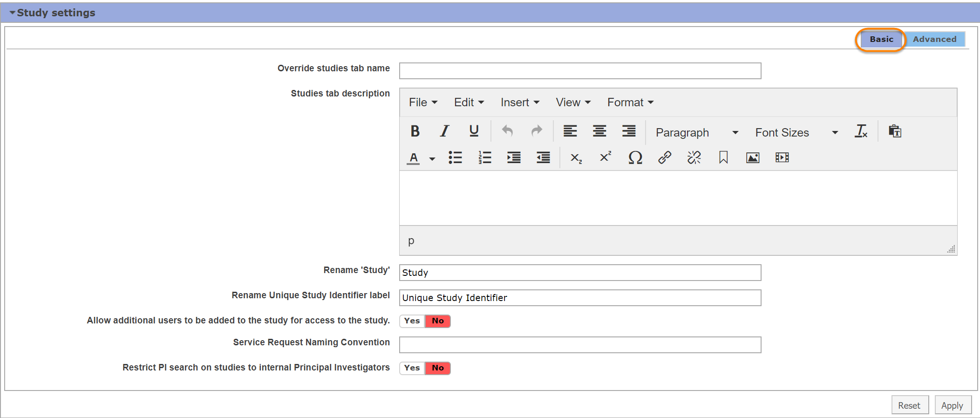The width and height of the screenshot is (980, 418).
Task: Click the bullet list icon
Action: [x=455, y=158]
